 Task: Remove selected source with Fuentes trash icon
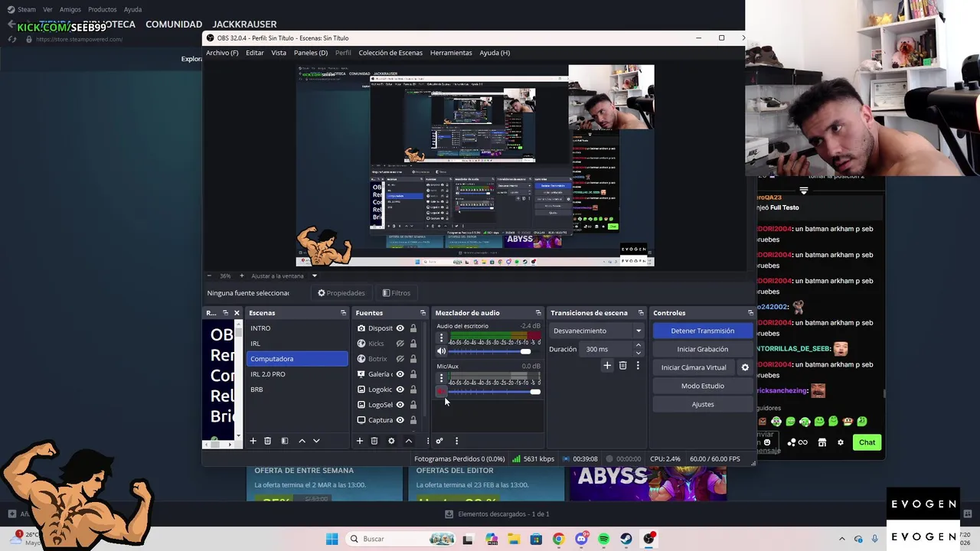click(374, 441)
